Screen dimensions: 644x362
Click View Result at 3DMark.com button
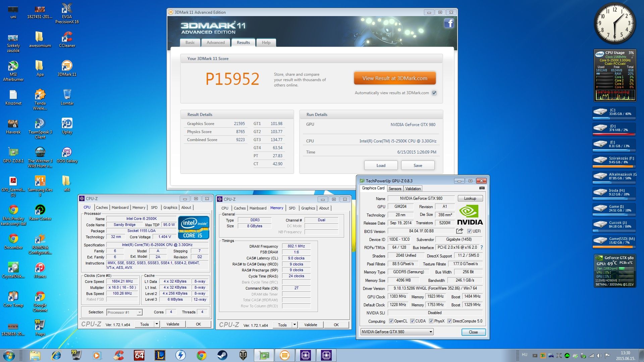[x=394, y=78]
